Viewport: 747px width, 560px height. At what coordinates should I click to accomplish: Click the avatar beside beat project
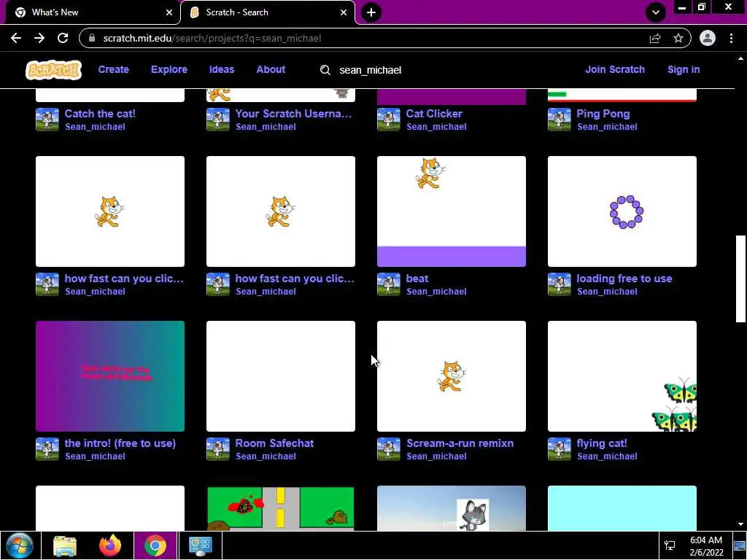click(x=388, y=284)
